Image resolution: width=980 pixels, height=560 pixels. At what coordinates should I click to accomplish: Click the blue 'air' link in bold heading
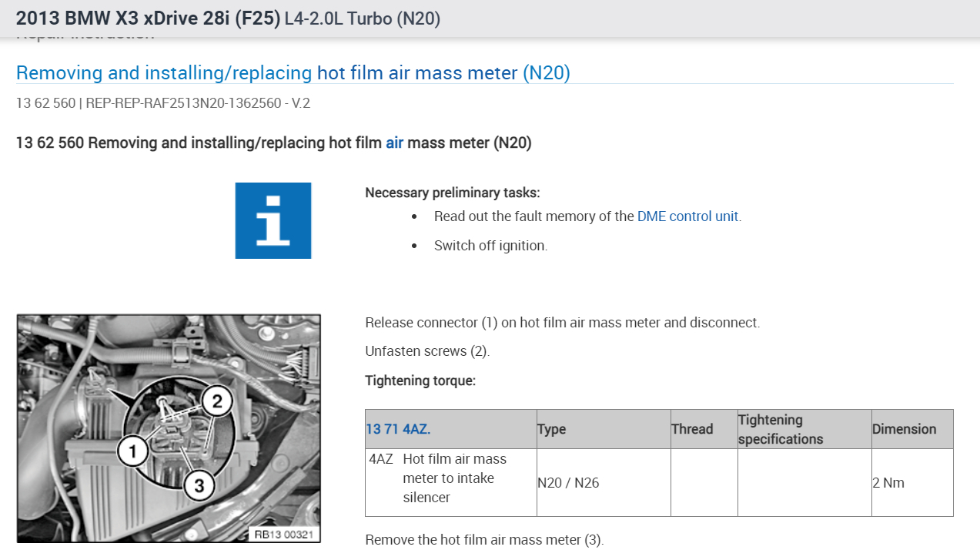pyautogui.click(x=394, y=143)
